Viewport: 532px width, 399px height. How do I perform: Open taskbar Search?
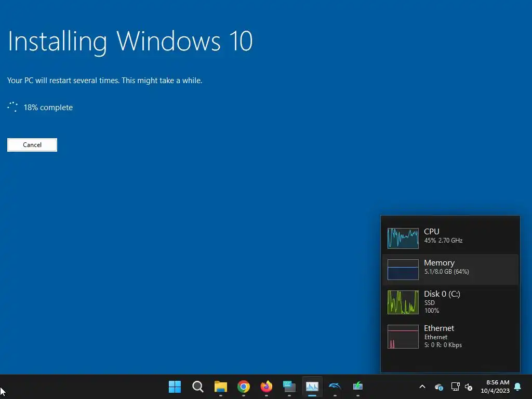click(198, 387)
